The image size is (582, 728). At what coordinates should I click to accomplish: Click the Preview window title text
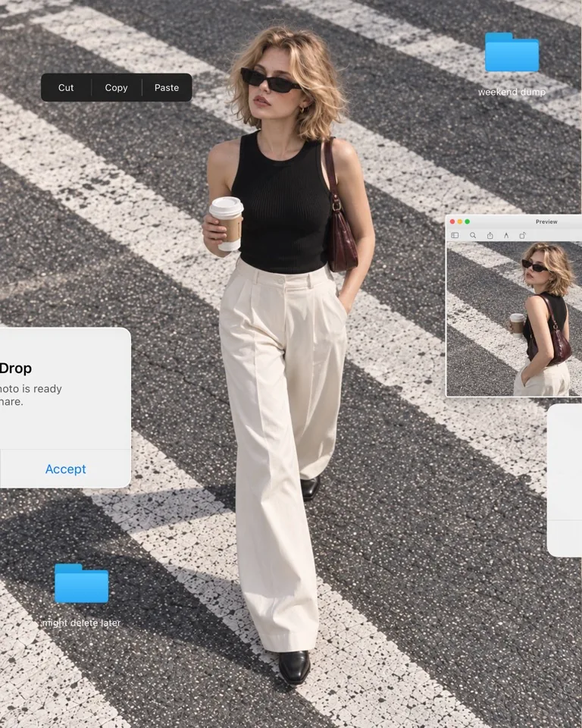(x=546, y=221)
